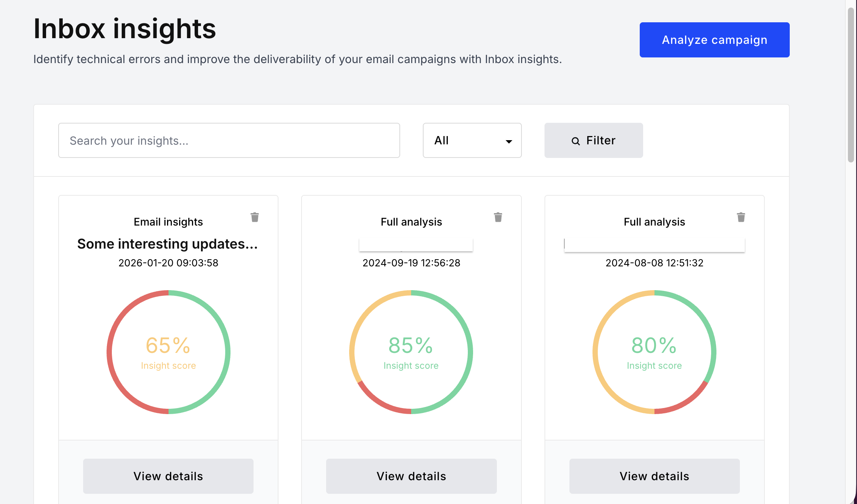
Task: Open the All filter dropdown
Action: 472,140
